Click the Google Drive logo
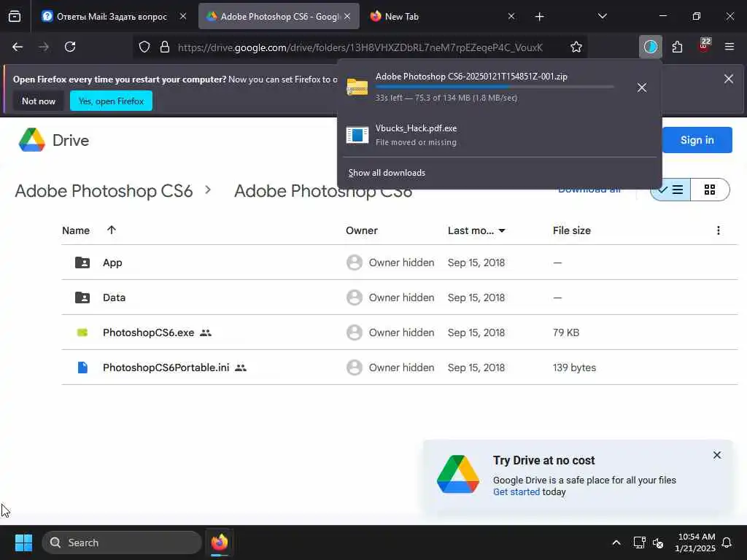The height and width of the screenshot is (560, 747). click(x=32, y=140)
